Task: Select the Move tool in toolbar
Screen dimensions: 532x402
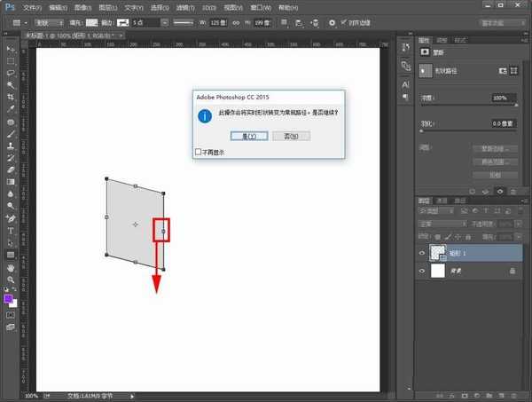Action: 11,48
